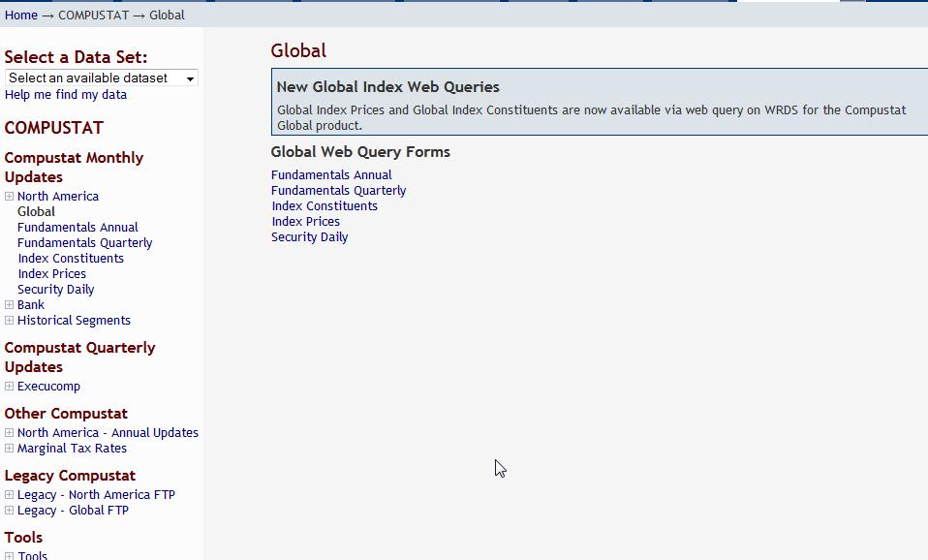Select Index Prices in the sidebar

point(51,273)
